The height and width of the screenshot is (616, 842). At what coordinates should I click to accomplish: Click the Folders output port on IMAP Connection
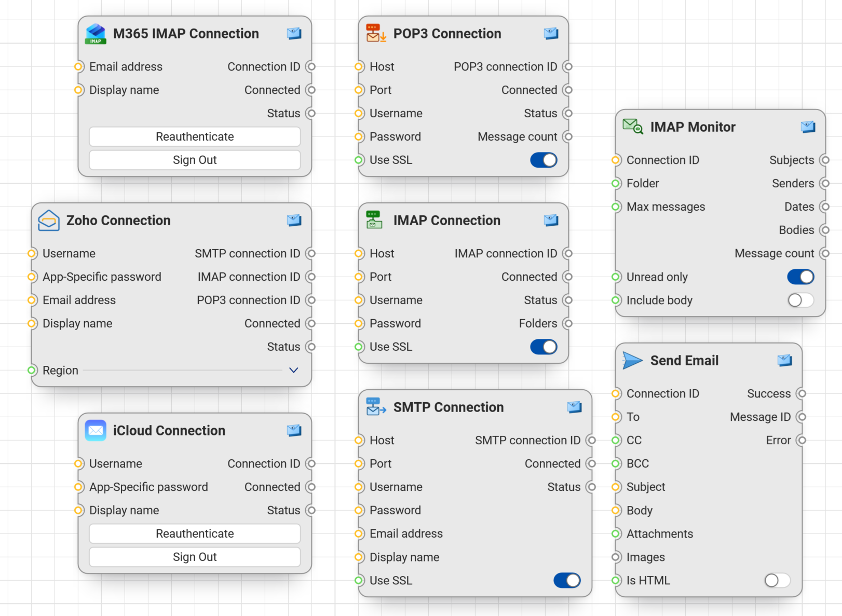(568, 323)
